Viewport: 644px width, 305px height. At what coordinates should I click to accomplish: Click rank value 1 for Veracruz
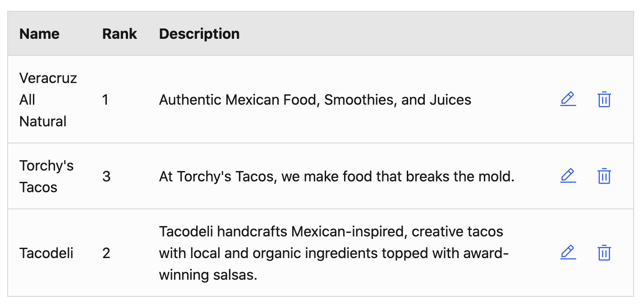point(106,100)
